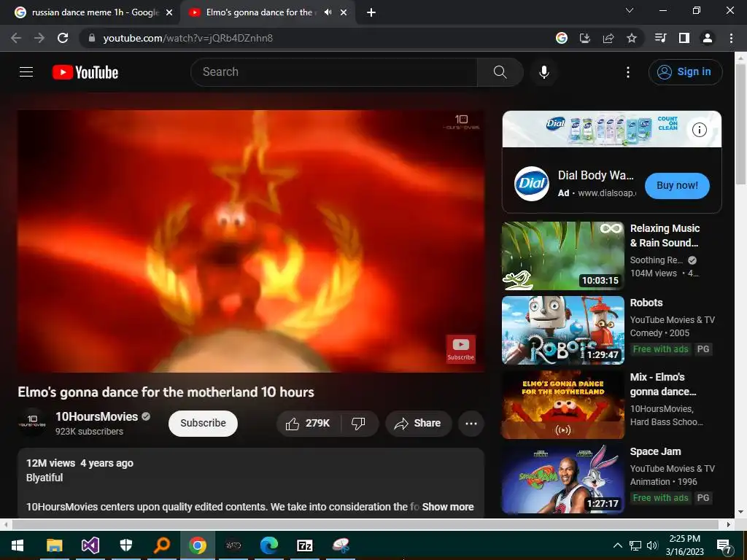Click Google icon in address bar
The height and width of the screenshot is (560, 747).
click(562, 38)
